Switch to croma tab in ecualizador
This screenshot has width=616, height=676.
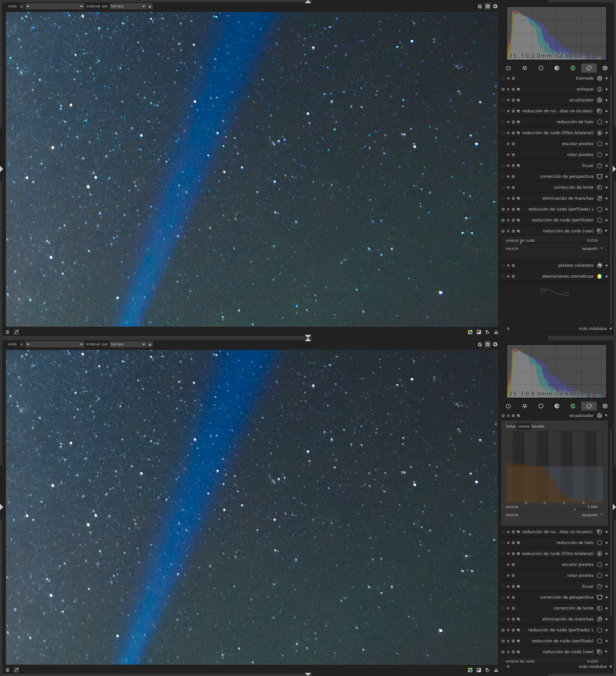(x=523, y=427)
